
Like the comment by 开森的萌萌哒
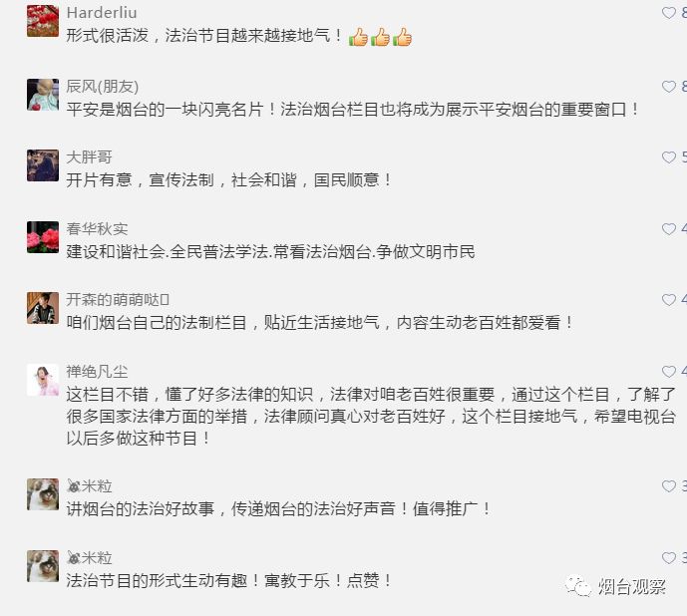point(669,300)
